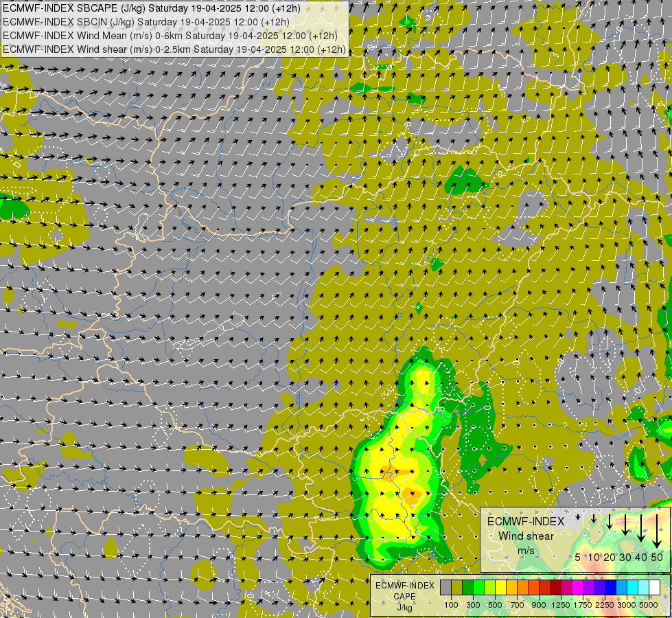Screen dimensions: 672x618
Task: Click the 2250 tick label on CAPE scale
Action: (604, 605)
